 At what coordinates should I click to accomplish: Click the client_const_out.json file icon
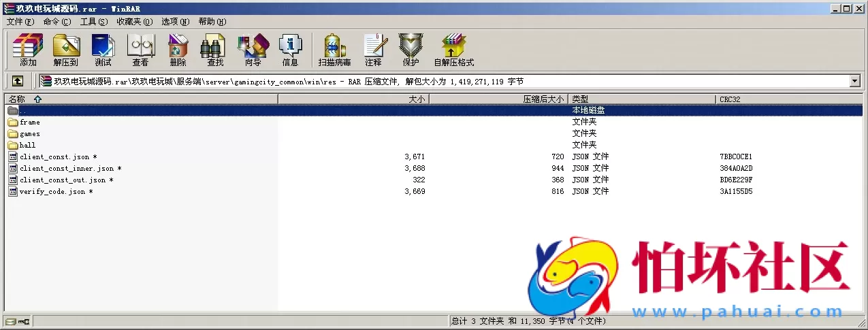click(x=13, y=180)
